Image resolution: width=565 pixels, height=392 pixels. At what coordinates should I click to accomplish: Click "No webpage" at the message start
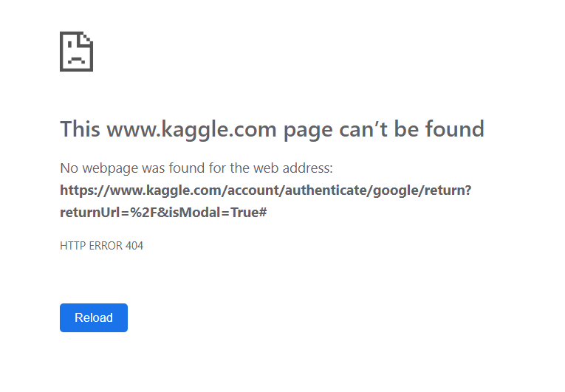(93, 168)
